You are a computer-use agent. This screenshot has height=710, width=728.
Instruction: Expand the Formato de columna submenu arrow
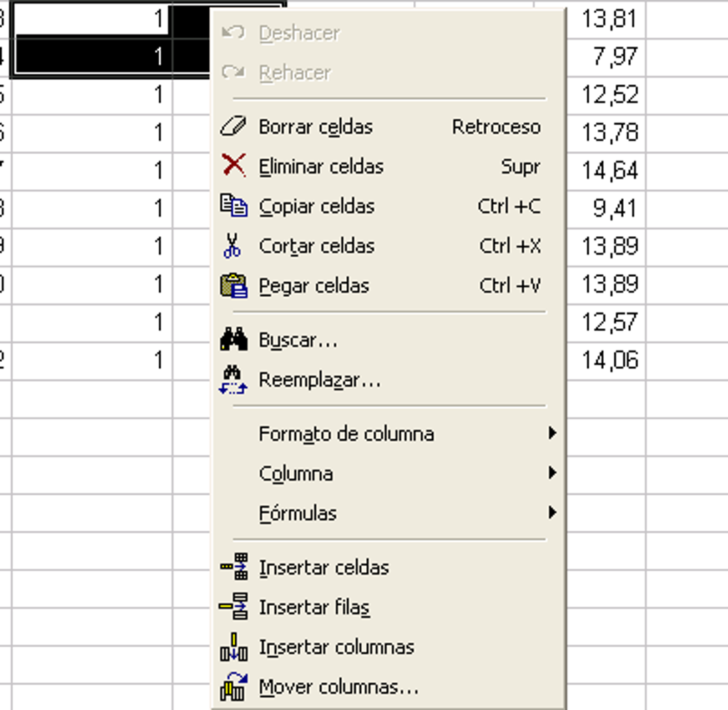(x=552, y=433)
